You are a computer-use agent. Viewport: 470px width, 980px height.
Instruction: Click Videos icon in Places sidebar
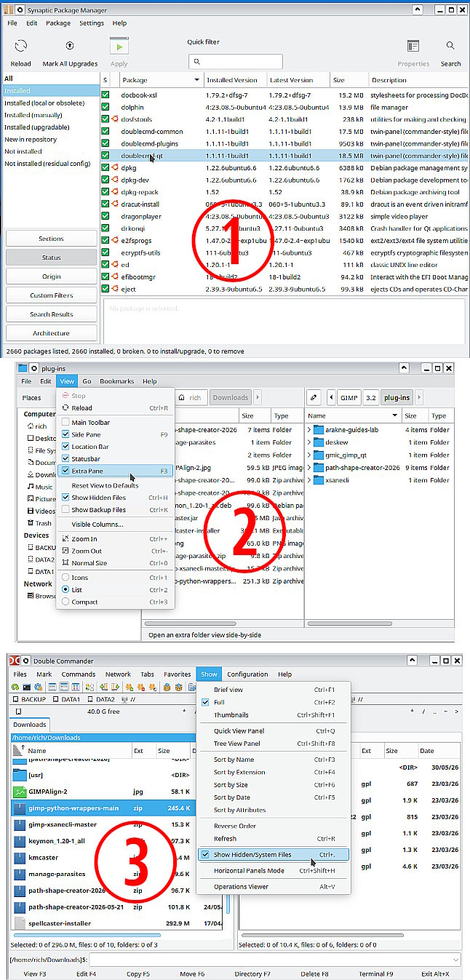(30, 511)
